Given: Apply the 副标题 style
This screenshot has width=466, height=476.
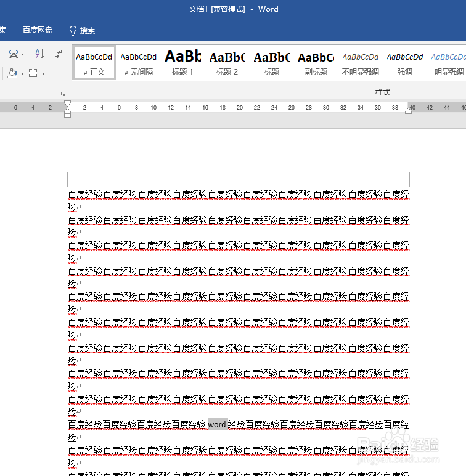Looking at the screenshot, I should [x=316, y=63].
